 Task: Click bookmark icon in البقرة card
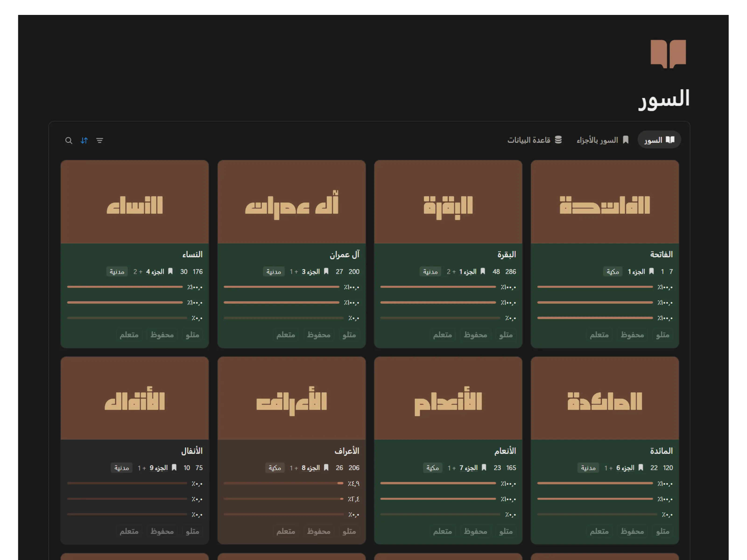[483, 271]
